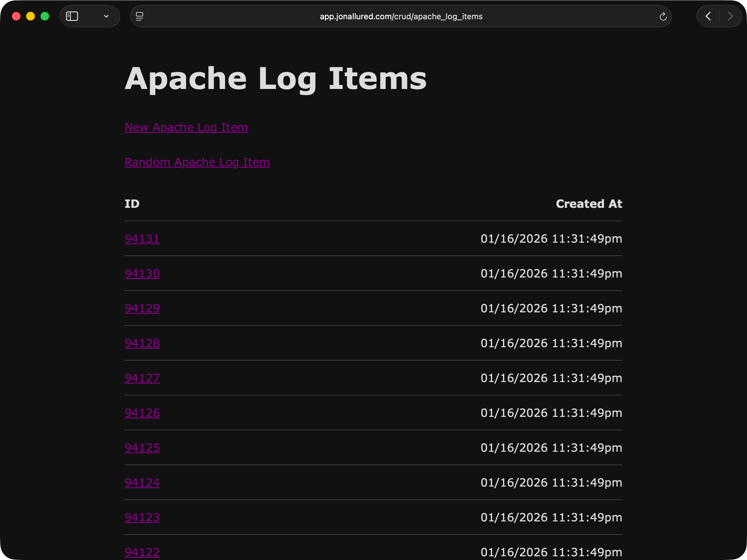Open the sidebar dropdown chevron
The height and width of the screenshot is (560, 747).
click(x=106, y=16)
